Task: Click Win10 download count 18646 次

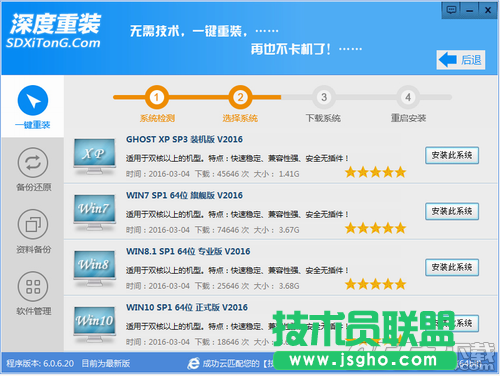Action: (x=233, y=342)
